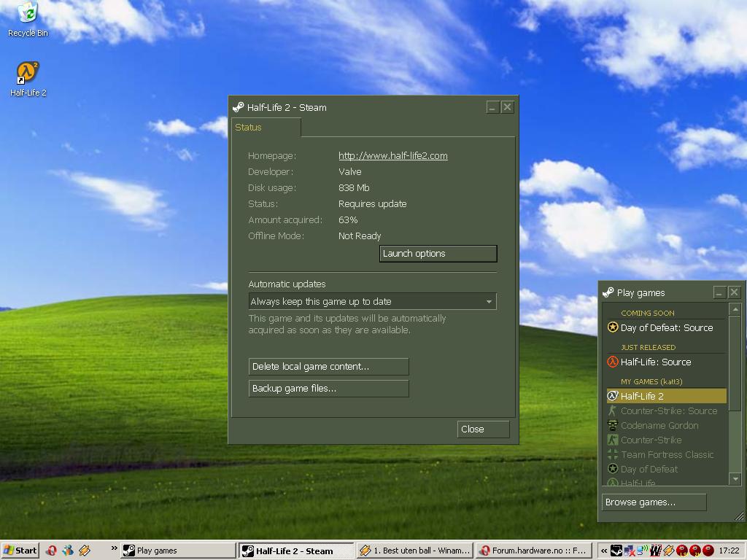
Task: Click Browse games button
Action: 654,502
